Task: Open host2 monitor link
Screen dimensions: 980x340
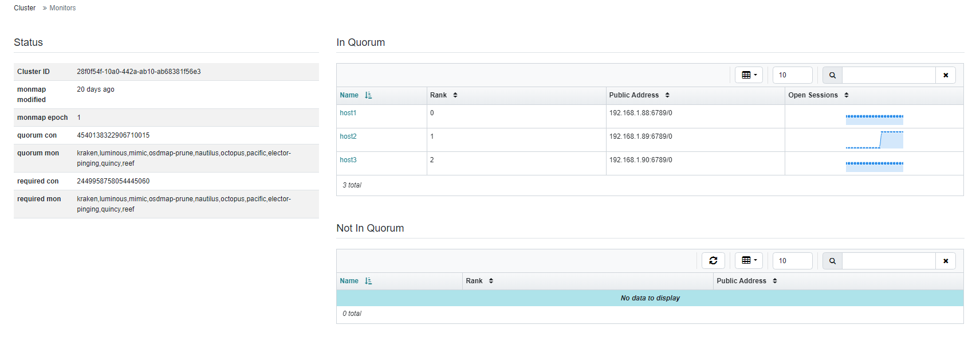Action: 348,136
